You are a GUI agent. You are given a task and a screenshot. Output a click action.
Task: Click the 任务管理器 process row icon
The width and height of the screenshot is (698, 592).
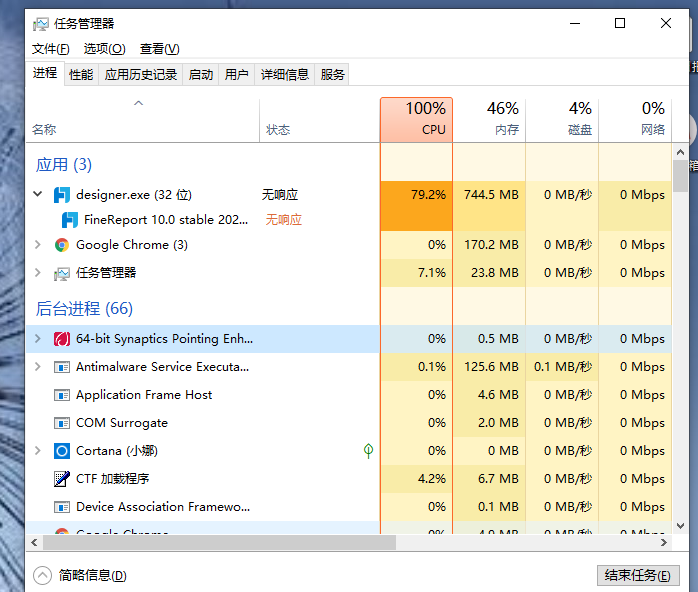pyautogui.click(x=62, y=273)
